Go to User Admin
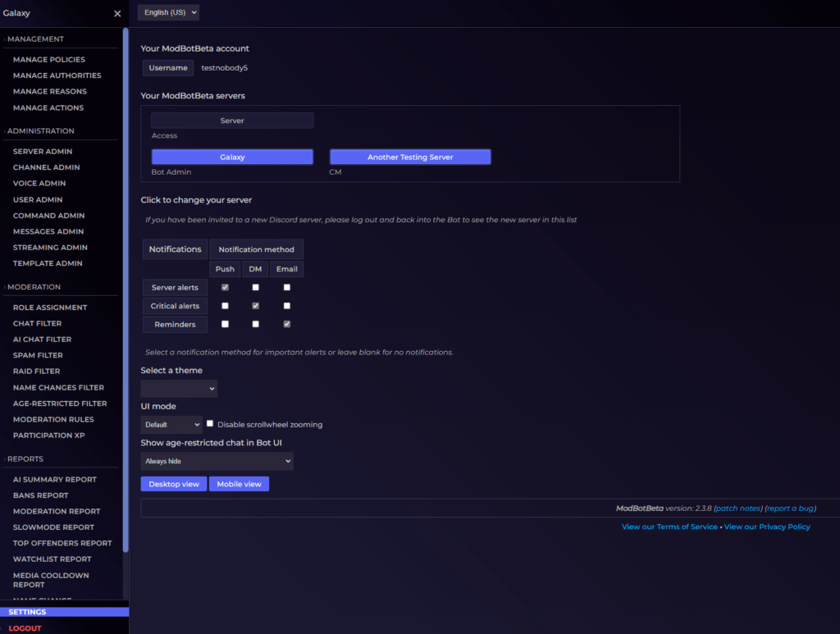The height and width of the screenshot is (634, 840). tap(38, 200)
